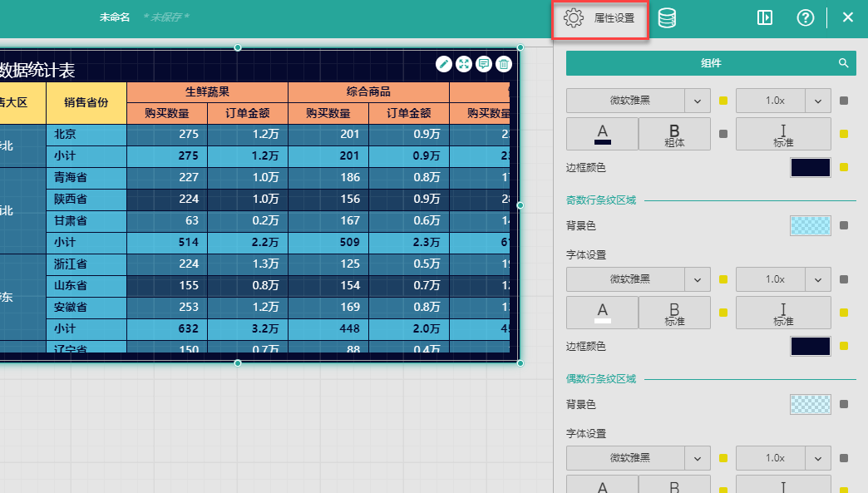Open the database data source icon

pyautogui.click(x=667, y=18)
